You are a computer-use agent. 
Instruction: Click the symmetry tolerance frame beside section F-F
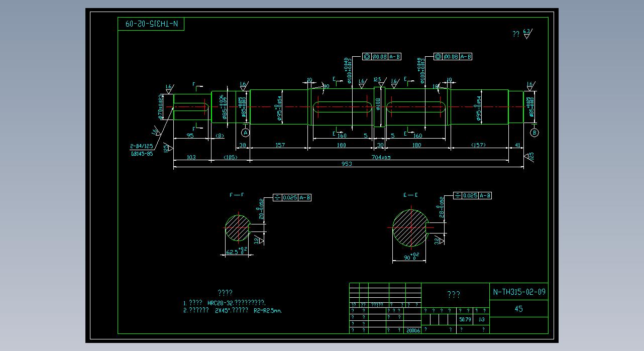[x=292, y=198]
